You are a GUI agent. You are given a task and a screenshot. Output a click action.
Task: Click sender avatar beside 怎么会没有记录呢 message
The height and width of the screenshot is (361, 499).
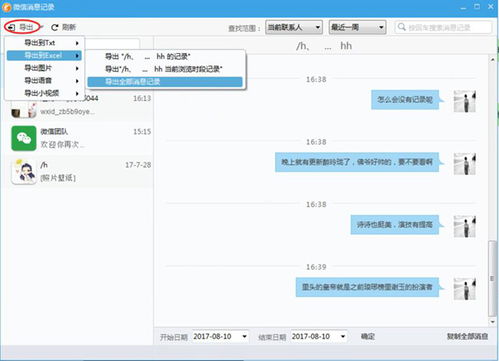click(465, 101)
